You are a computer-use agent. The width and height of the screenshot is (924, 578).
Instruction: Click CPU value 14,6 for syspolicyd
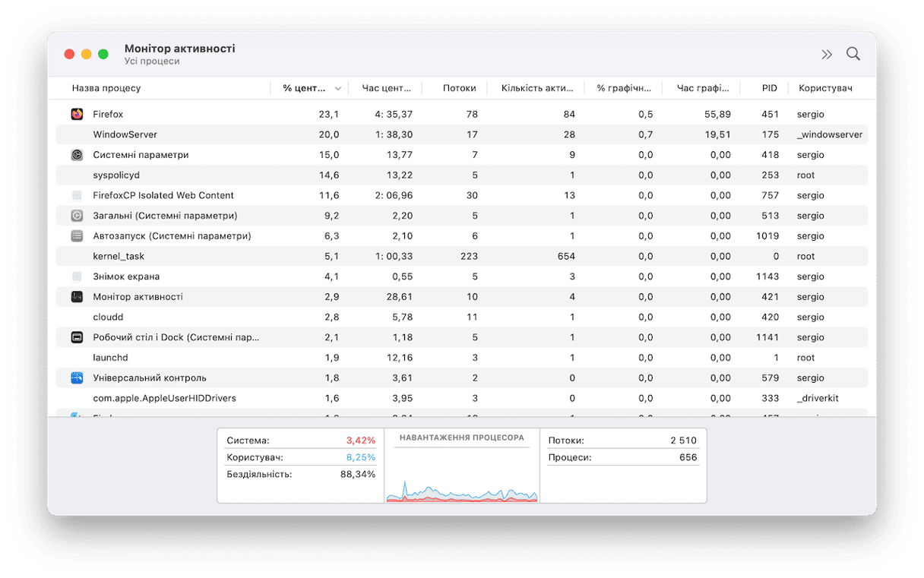[x=328, y=175]
